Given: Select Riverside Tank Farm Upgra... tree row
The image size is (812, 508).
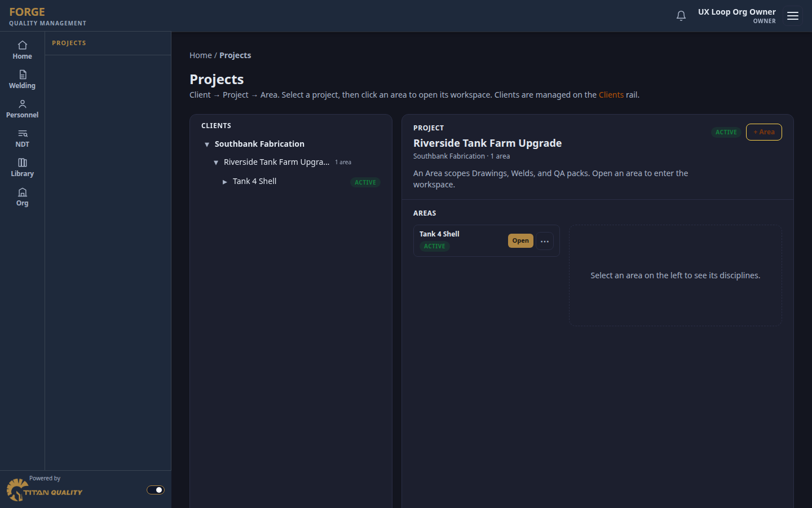Looking at the screenshot, I should (x=276, y=162).
